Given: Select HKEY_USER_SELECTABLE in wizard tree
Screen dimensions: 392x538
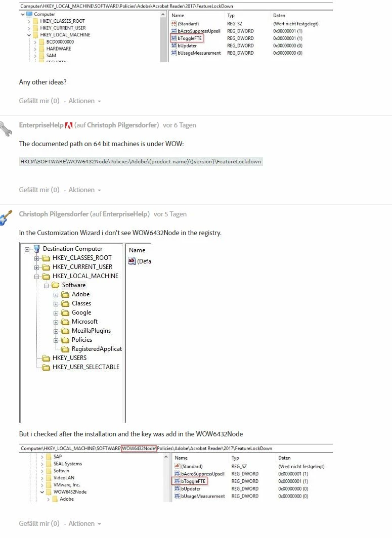Looking at the screenshot, I should 86,367.
